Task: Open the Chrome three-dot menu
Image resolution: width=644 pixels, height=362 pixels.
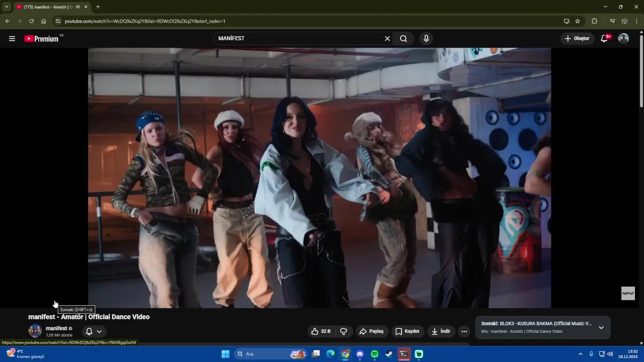Action: point(636,21)
